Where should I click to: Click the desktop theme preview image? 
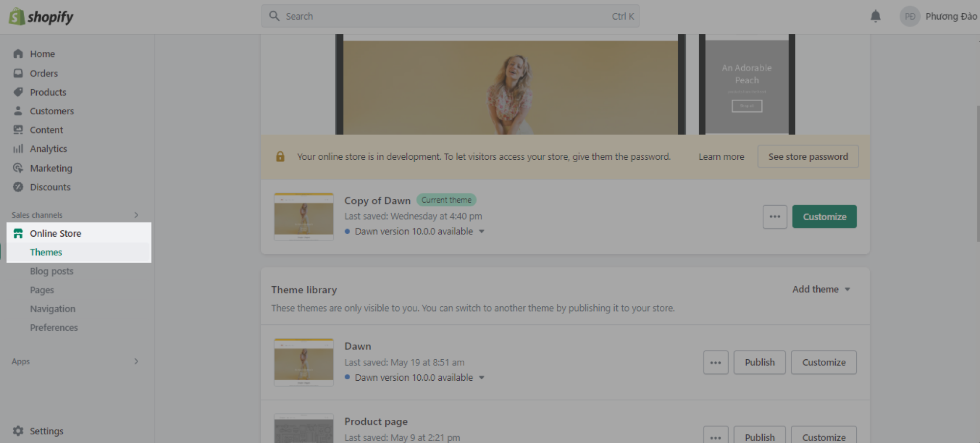click(510, 85)
